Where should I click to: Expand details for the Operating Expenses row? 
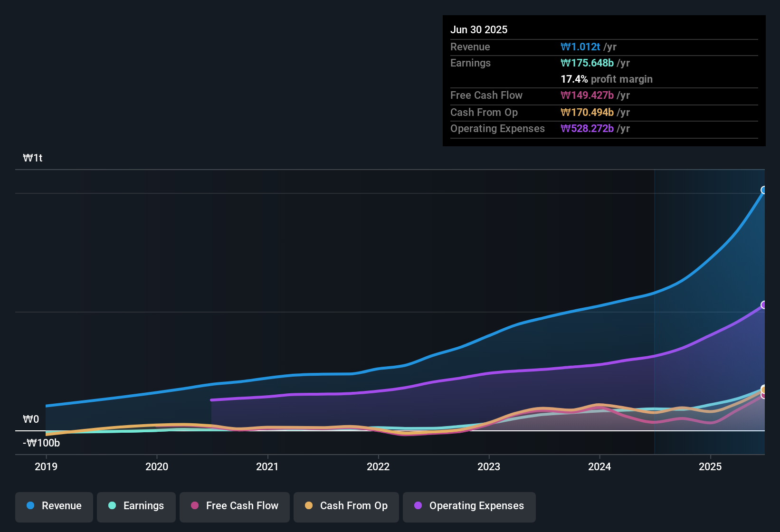(x=497, y=128)
